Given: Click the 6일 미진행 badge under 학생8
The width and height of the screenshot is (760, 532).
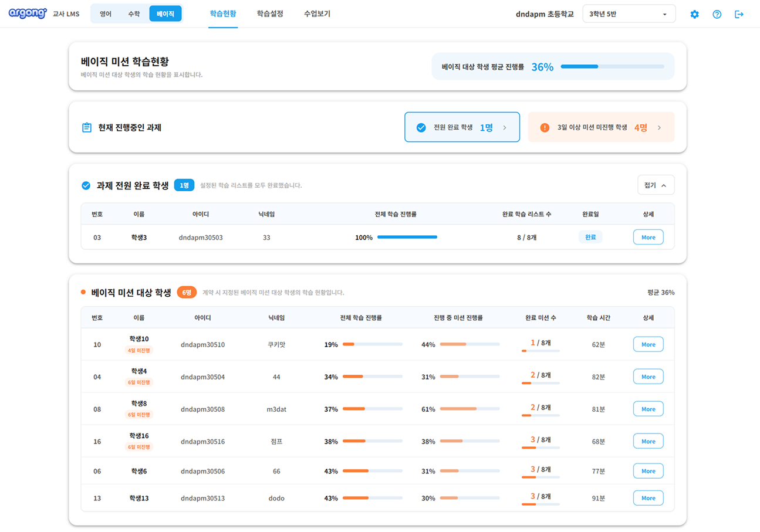Looking at the screenshot, I should (139, 415).
